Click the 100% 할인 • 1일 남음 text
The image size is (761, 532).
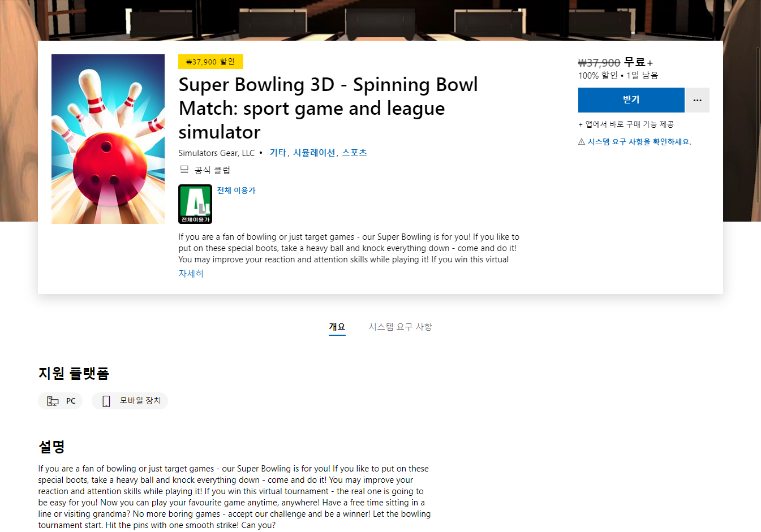618,76
